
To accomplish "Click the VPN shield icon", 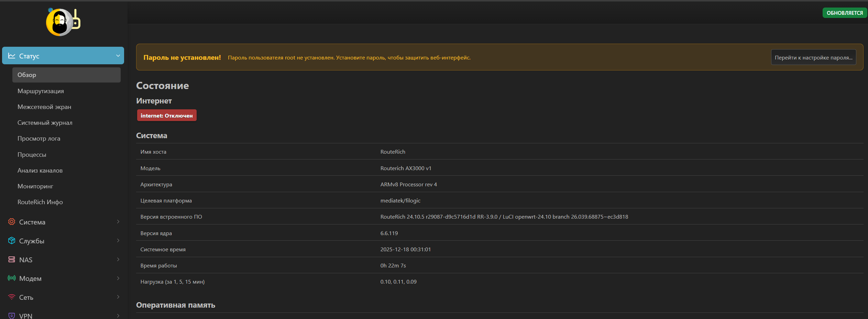I will coord(12,316).
